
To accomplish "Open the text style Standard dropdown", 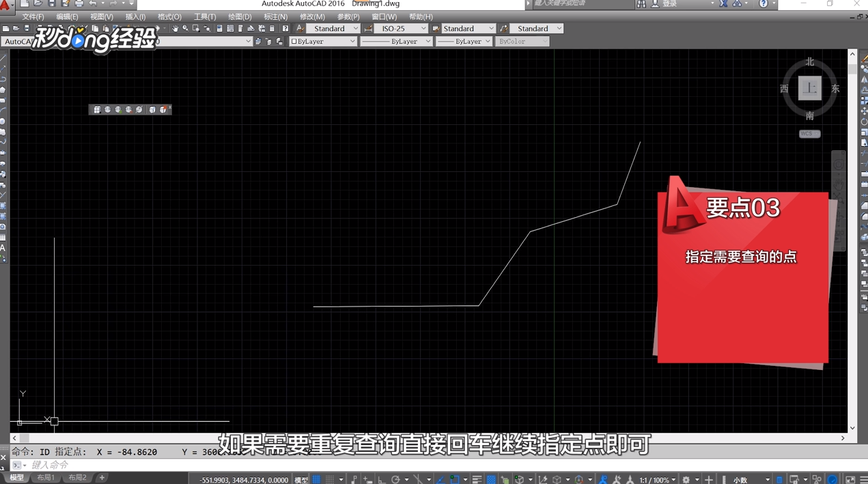I will point(333,29).
